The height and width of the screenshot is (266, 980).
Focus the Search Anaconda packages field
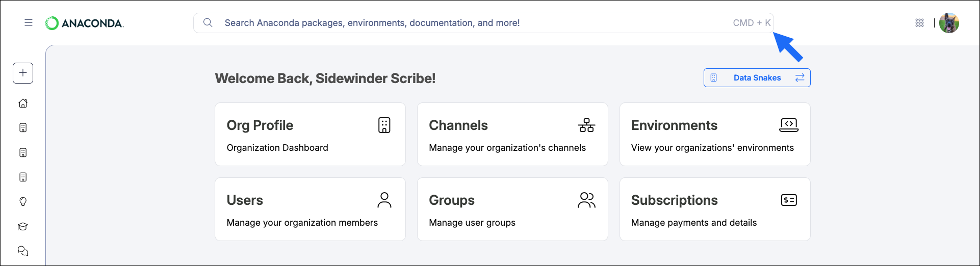coord(483,23)
